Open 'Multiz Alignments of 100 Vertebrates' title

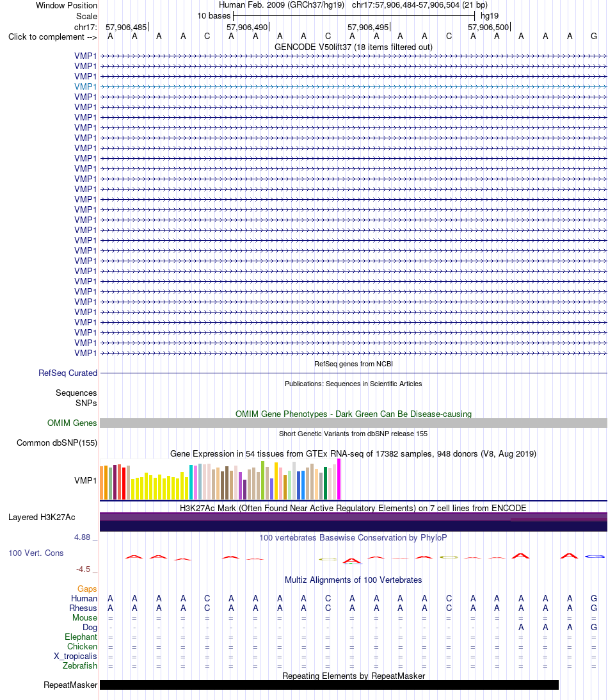click(353, 580)
